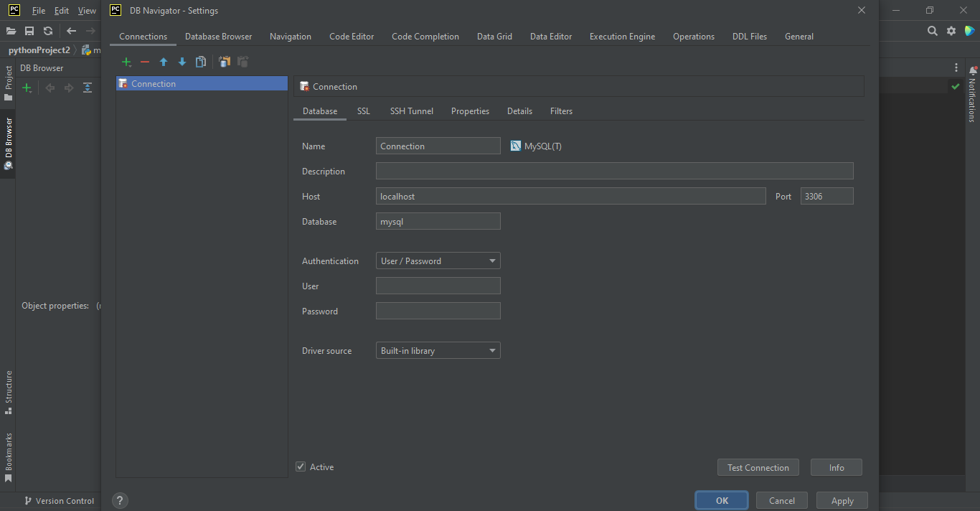Image resolution: width=980 pixels, height=511 pixels.
Task: Open the Code Completion settings tab
Action: [425, 36]
